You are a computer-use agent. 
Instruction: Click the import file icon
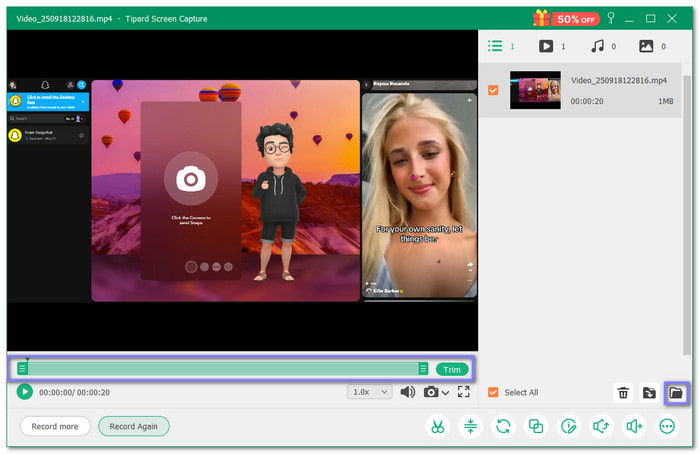pos(649,393)
